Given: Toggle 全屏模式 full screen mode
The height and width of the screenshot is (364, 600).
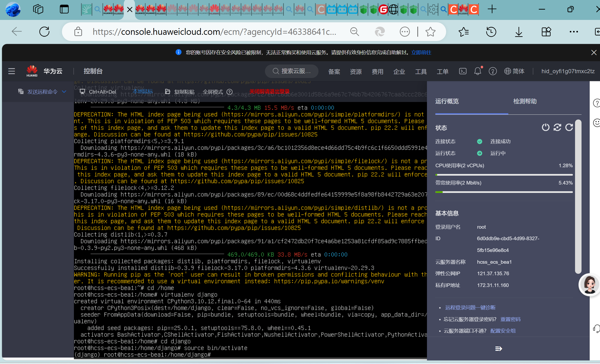Looking at the screenshot, I should pos(213,92).
